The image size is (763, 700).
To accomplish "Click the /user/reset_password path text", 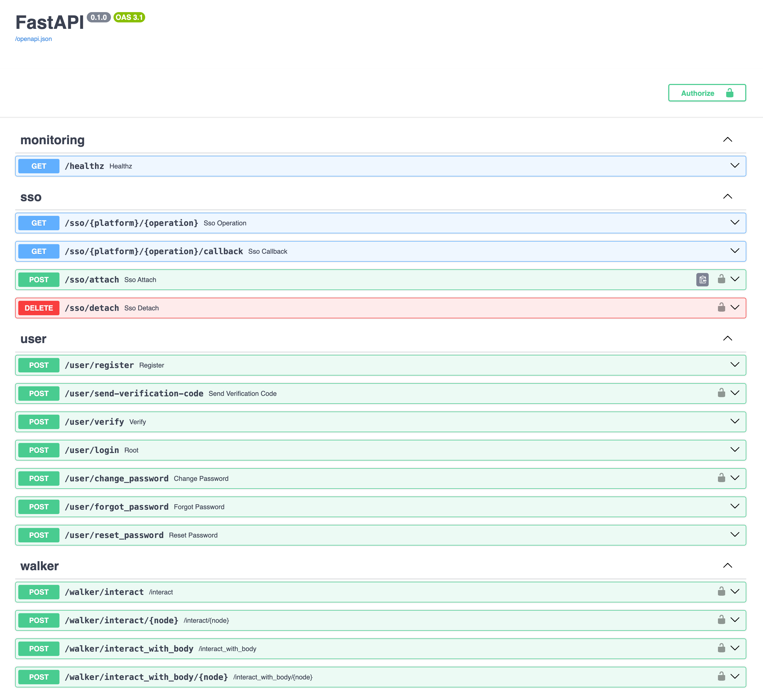I will pyautogui.click(x=114, y=535).
